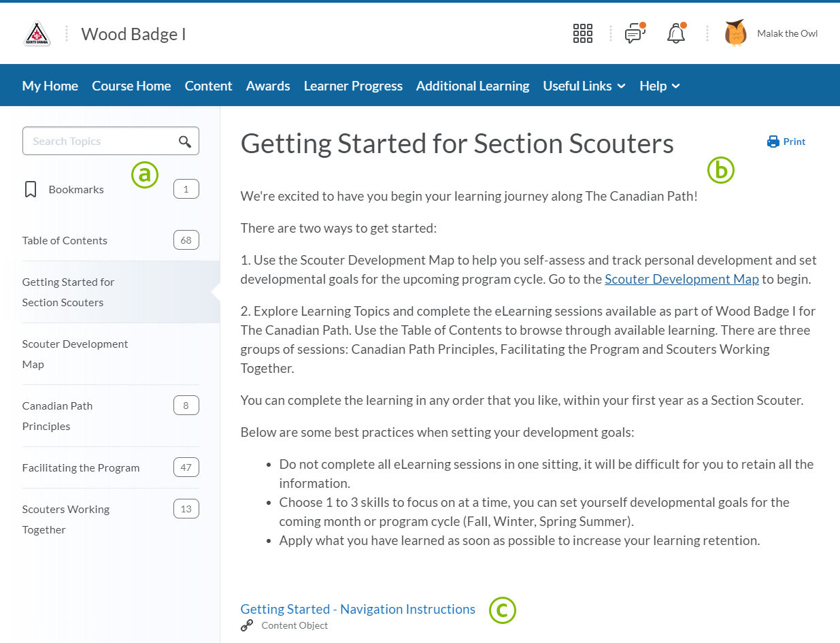Click the owl profile avatar
Image resolution: width=840 pixels, height=643 pixels.
click(x=735, y=33)
